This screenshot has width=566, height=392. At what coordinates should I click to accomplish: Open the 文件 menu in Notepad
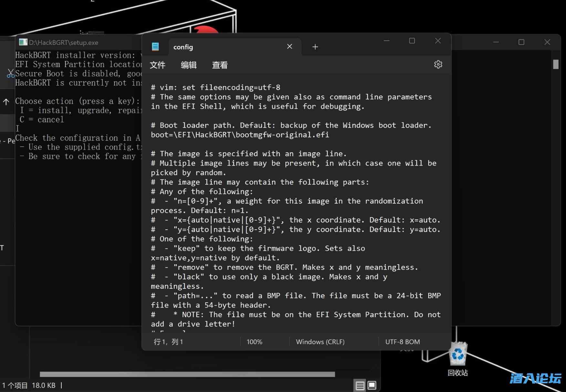pyautogui.click(x=158, y=65)
